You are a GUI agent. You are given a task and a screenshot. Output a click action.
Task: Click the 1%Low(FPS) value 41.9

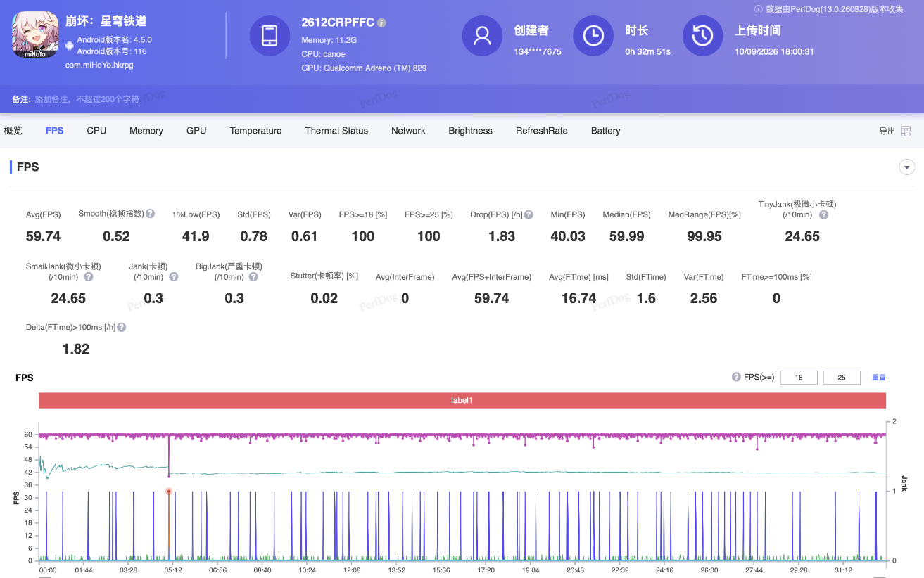point(196,236)
